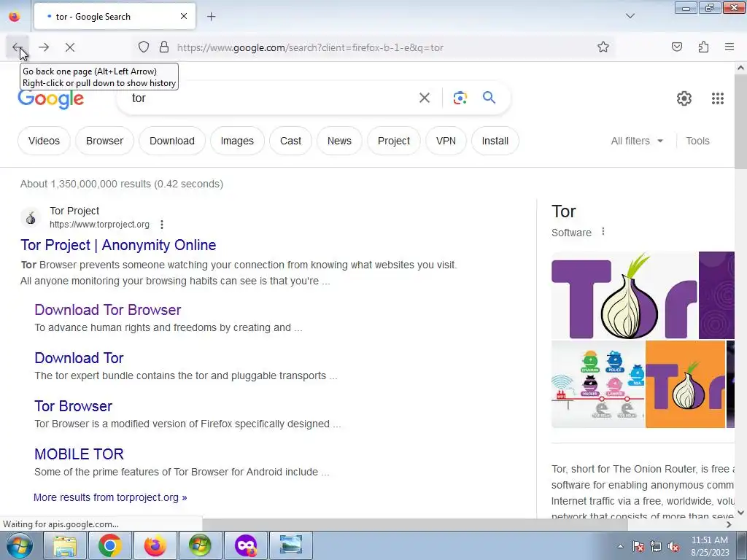Open 'Tor Project | Anonymity Online' result
Viewport: 747px width, 560px height.
pos(118,245)
